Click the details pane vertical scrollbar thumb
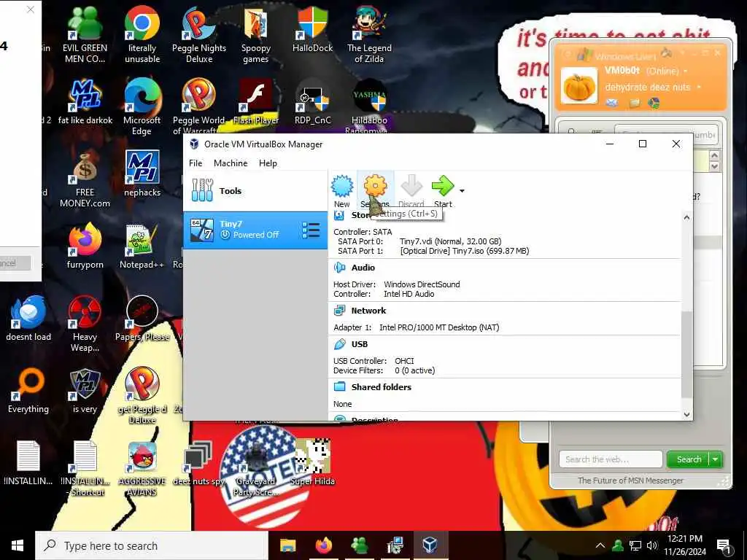747x560 pixels. click(x=686, y=354)
